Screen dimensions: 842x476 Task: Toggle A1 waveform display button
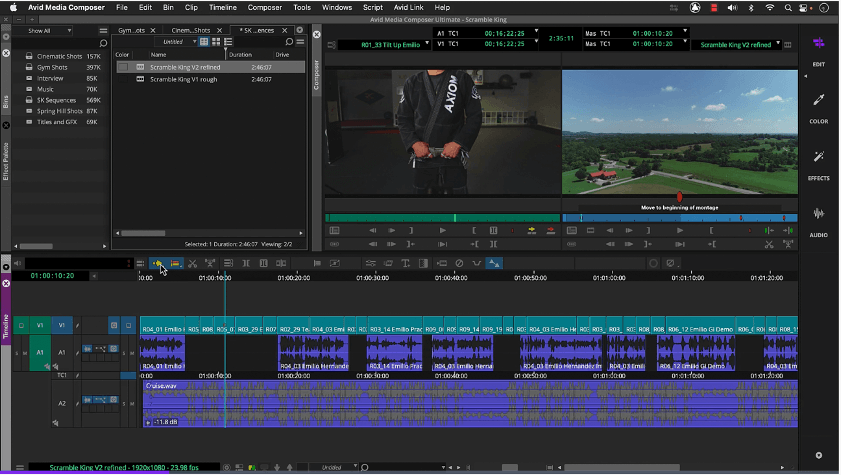(87, 349)
